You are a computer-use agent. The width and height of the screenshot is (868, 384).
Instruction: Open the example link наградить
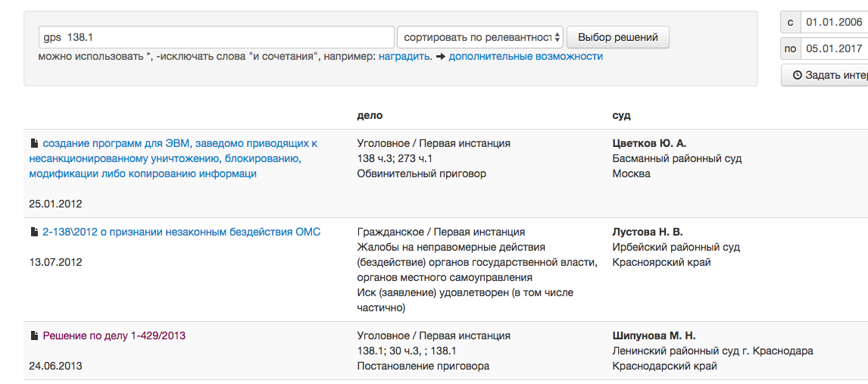point(404,57)
